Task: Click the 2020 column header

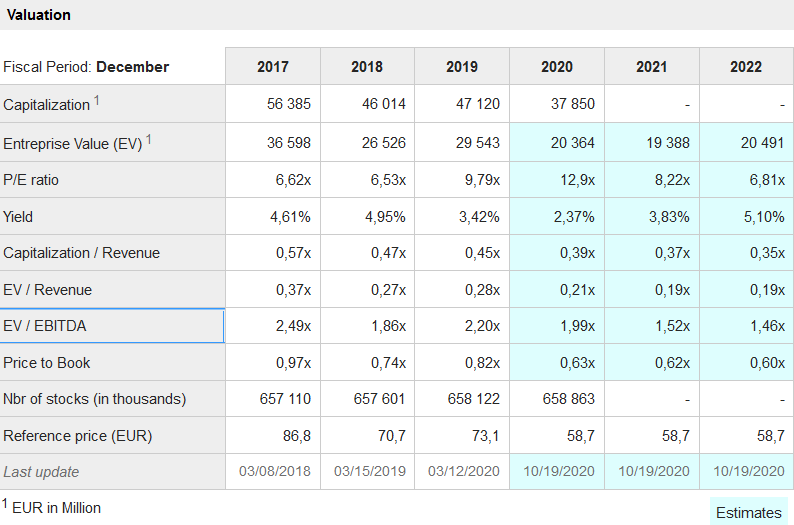Action: [x=557, y=67]
